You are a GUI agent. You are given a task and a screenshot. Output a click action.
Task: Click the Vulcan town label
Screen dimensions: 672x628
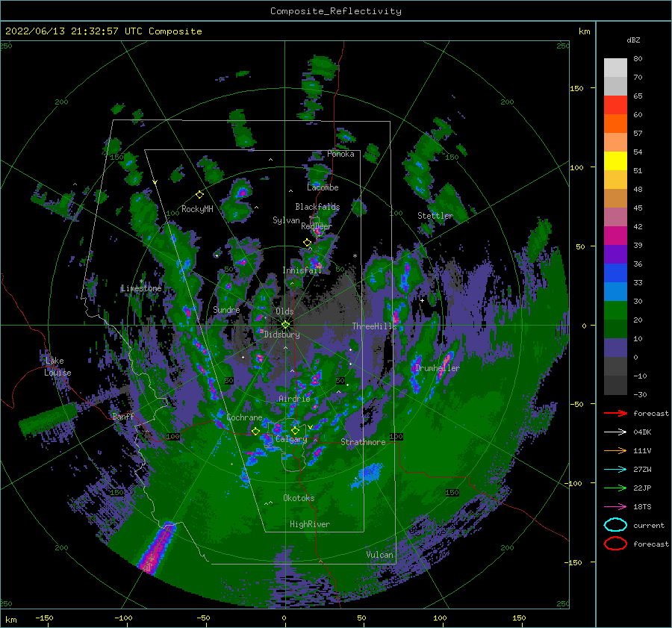pyautogui.click(x=379, y=555)
